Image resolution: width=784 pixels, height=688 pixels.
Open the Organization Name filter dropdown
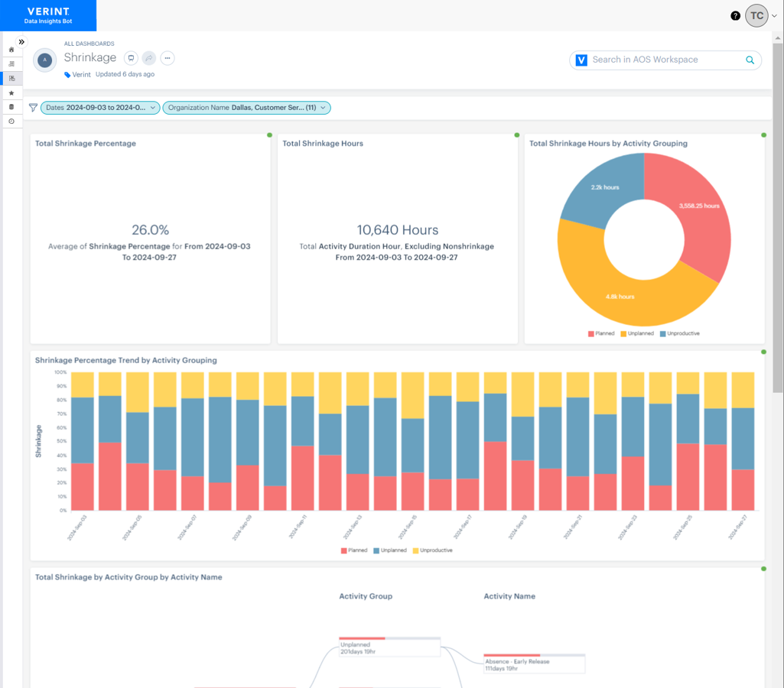[x=246, y=108]
